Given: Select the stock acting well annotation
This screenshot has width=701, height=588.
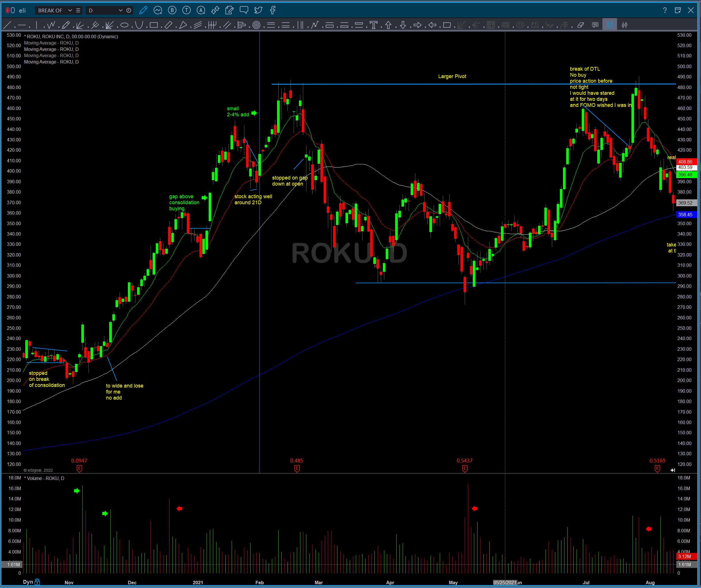Looking at the screenshot, I should click(x=253, y=200).
